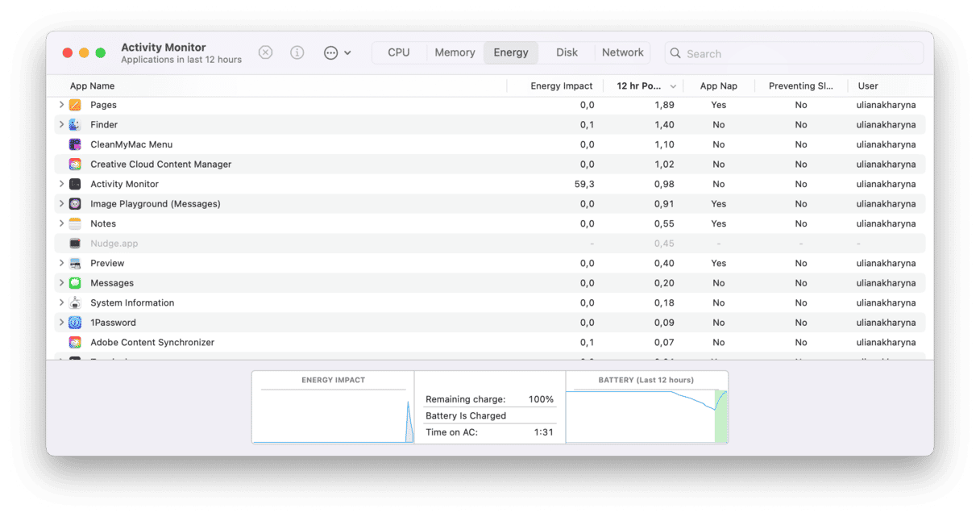Sort by Preventing Sleep column header
The width and height of the screenshot is (980, 517).
[x=801, y=86]
